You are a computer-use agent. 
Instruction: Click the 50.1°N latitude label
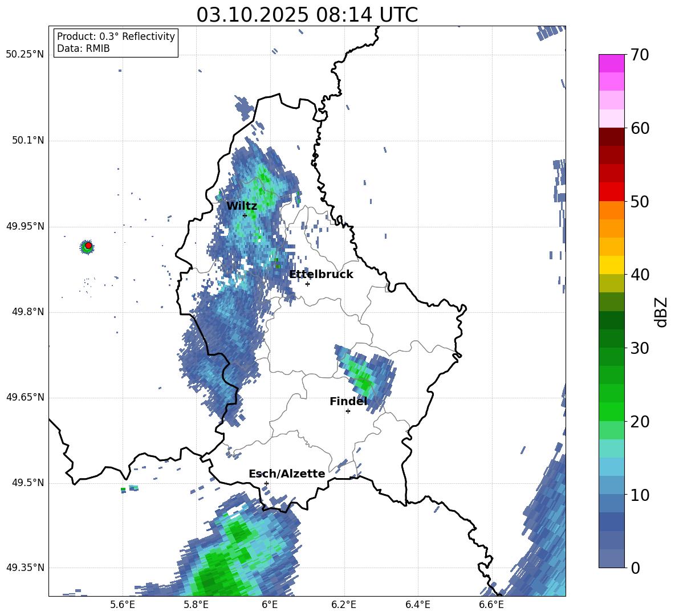point(28,141)
